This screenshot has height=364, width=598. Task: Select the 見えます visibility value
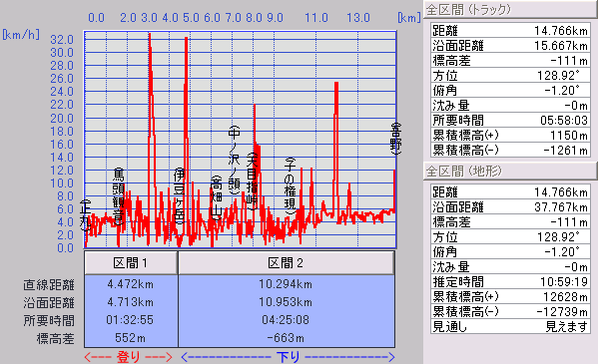tap(567, 327)
